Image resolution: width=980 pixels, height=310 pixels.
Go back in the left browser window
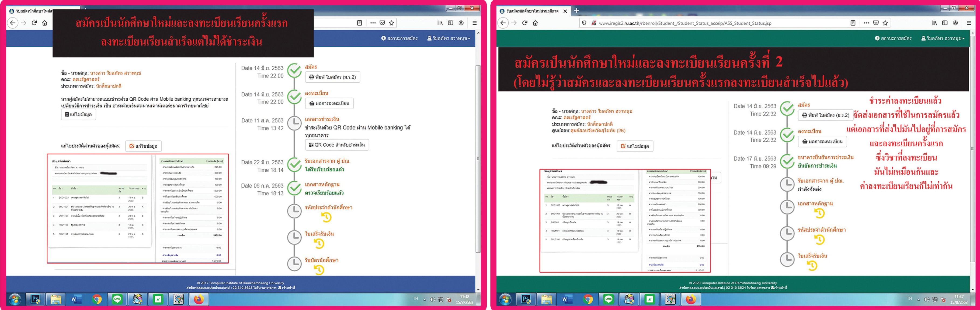pos(13,23)
